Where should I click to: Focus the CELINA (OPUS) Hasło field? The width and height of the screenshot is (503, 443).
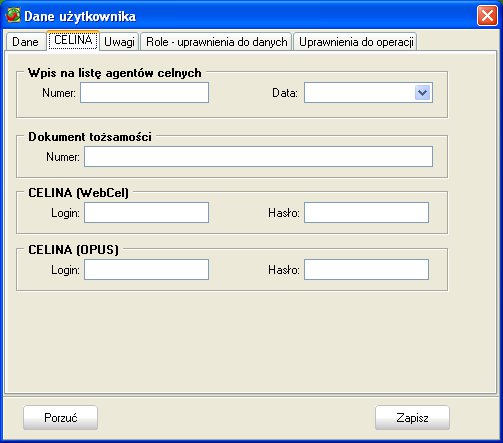click(366, 269)
